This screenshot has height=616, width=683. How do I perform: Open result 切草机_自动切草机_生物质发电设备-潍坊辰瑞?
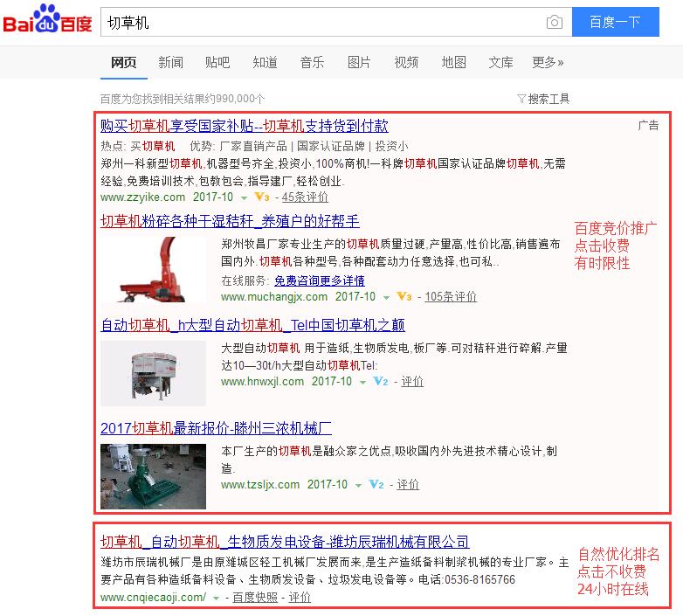(x=285, y=542)
